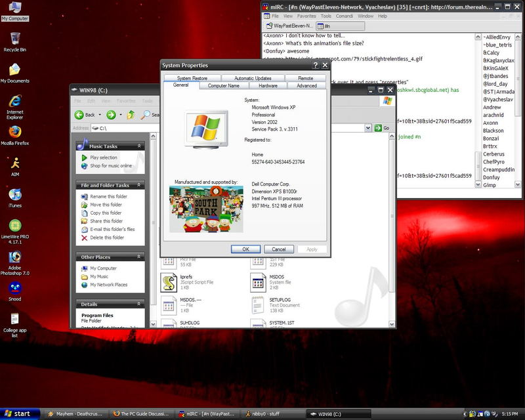
Task: Open My Network Places from Other Places
Action: tap(108, 285)
